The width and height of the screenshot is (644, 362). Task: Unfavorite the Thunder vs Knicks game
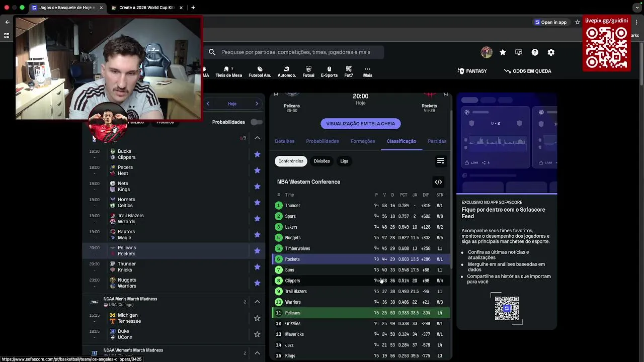point(257,267)
